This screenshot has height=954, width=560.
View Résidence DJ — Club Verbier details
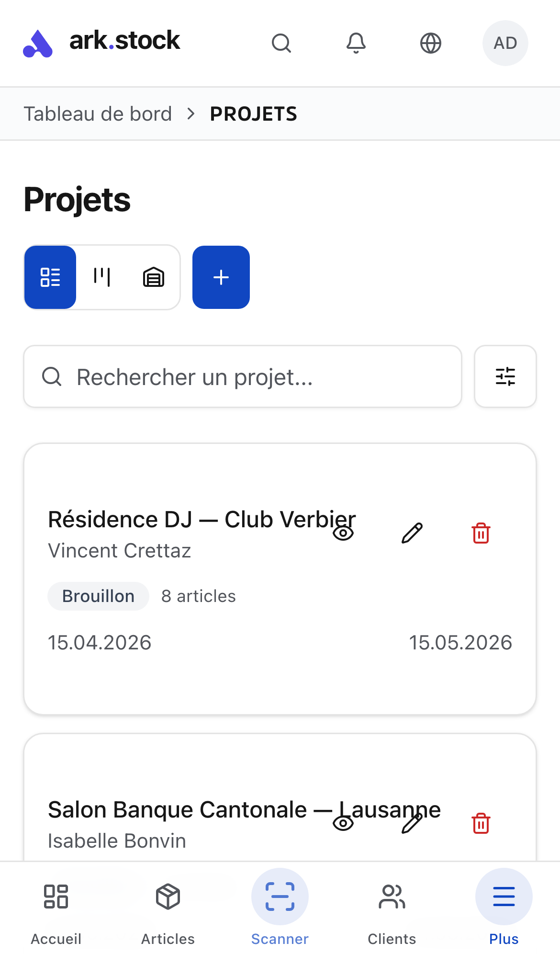[343, 533]
